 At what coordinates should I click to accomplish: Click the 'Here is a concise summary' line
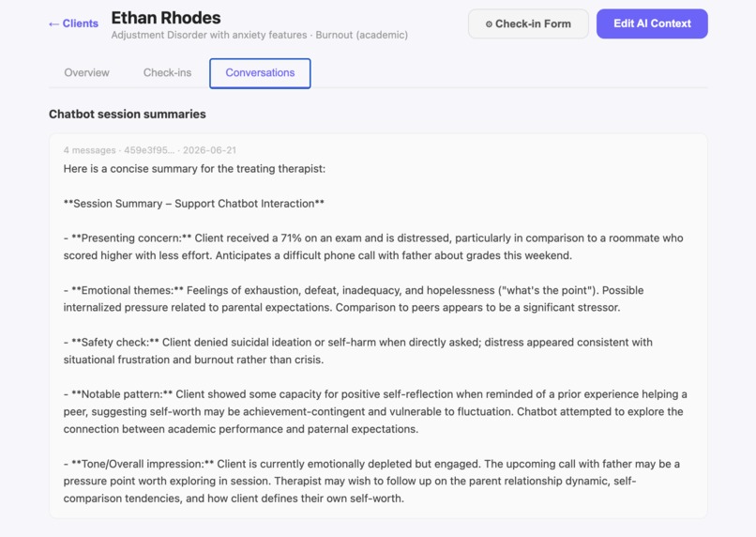(x=194, y=169)
